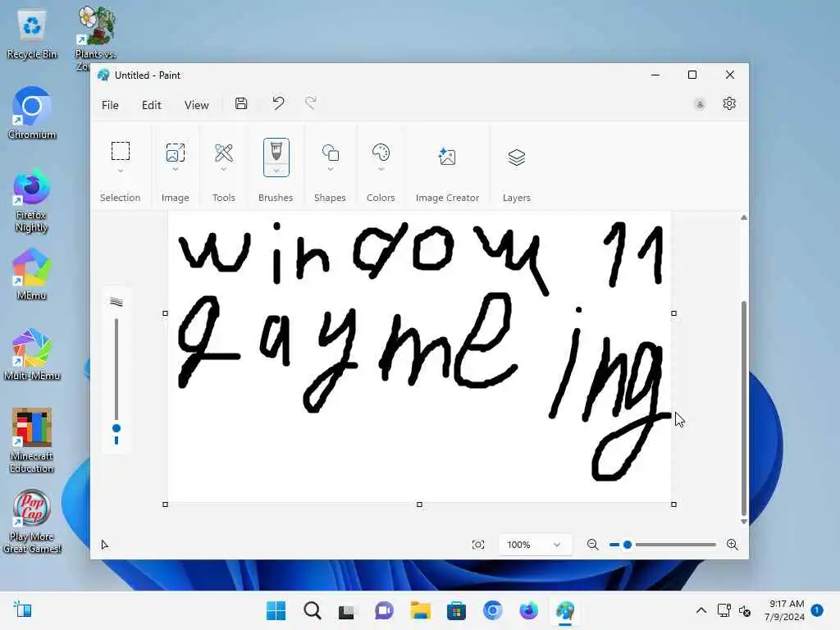Screen dimensions: 840x630
Task: Click the zoom slider handle
Action: (x=628, y=545)
